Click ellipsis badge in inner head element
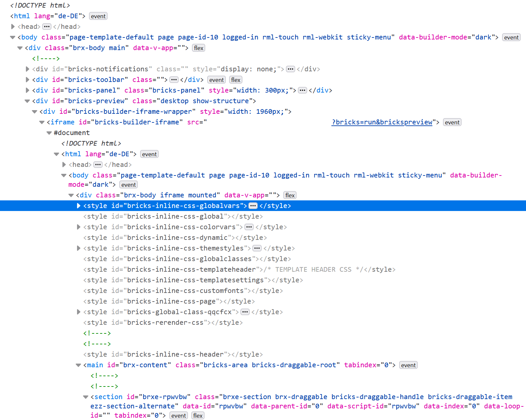Image resolution: width=526 pixels, height=420 pixels. tap(98, 165)
